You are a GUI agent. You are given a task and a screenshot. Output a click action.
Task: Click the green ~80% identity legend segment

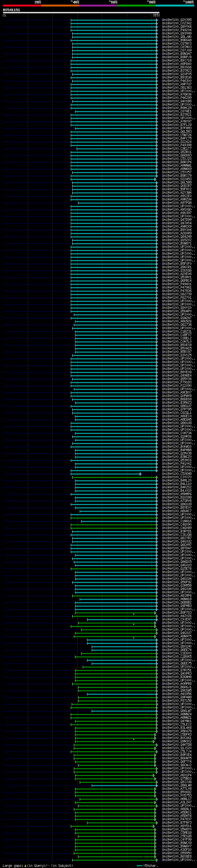pos(137,6)
